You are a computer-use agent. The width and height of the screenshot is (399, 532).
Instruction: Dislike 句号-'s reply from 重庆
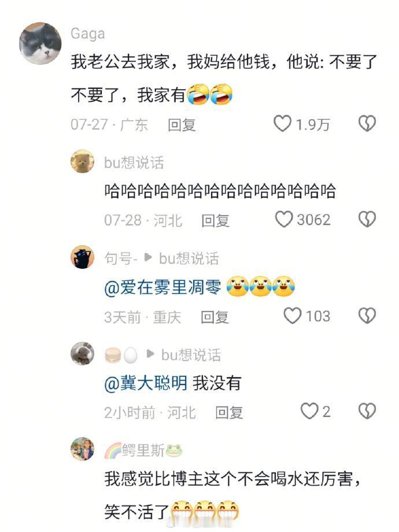[367, 316]
